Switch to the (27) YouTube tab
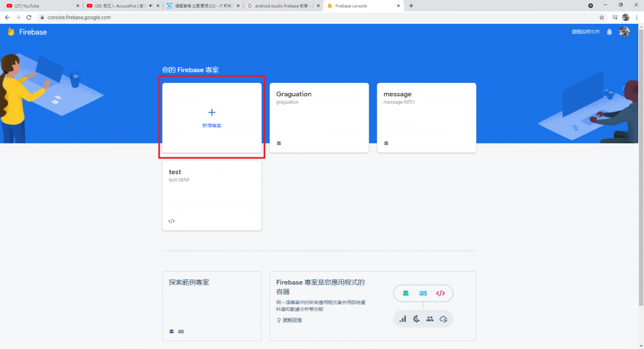The height and width of the screenshot is (349, 644). 42,6
